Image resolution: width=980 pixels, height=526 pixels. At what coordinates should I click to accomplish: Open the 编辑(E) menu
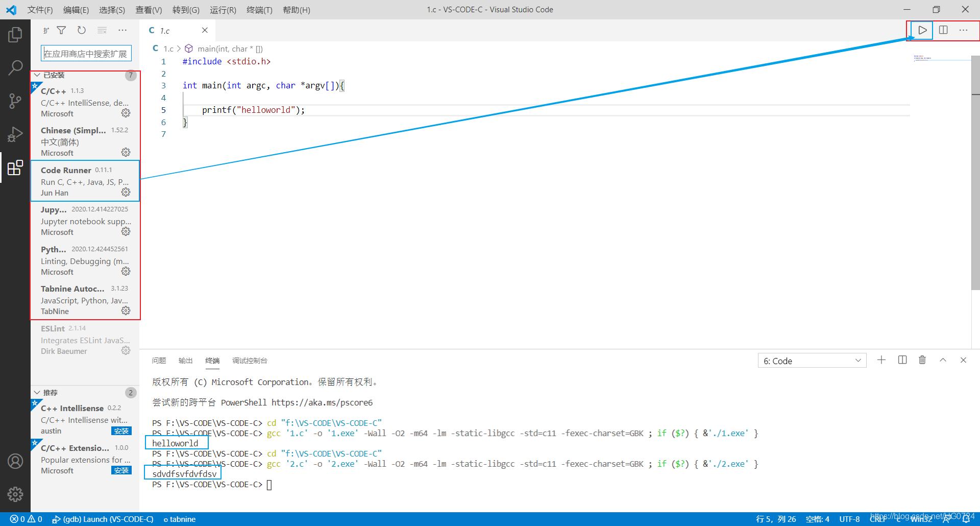tap(76, 10)
